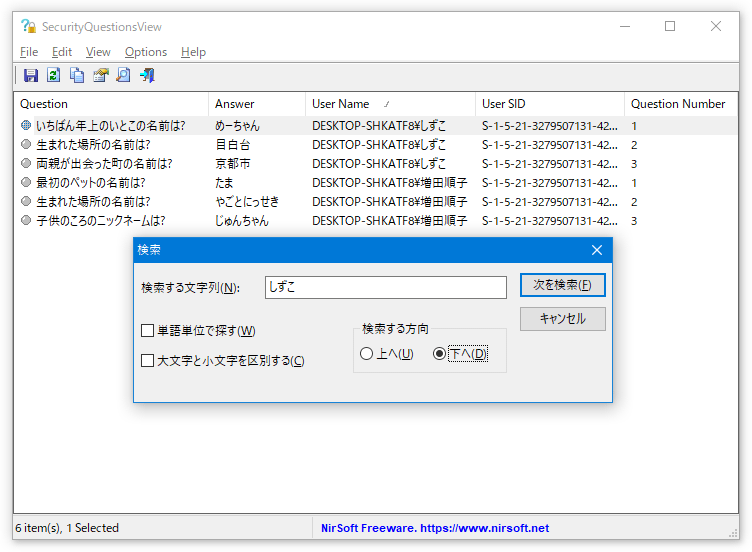Click the Refresh toolbar icon
The height and width of the screenshot is (552, 752).
click(54, 75)
